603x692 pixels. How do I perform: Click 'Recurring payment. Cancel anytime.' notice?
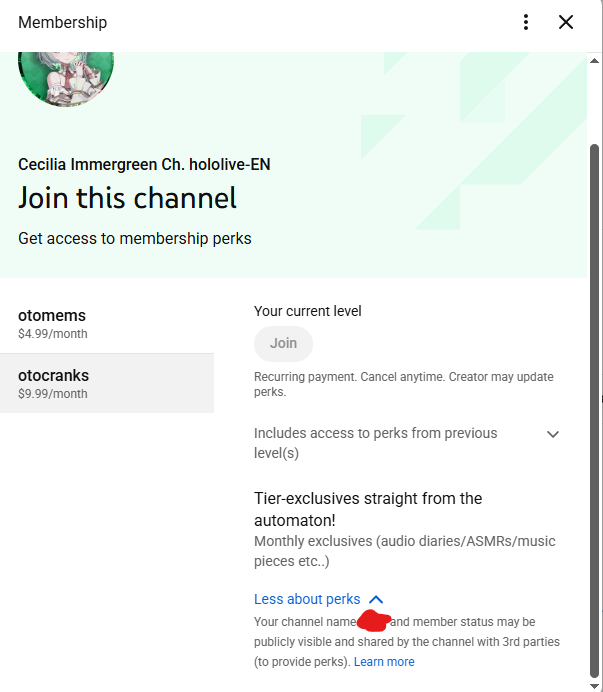click(x=350, y=377)
